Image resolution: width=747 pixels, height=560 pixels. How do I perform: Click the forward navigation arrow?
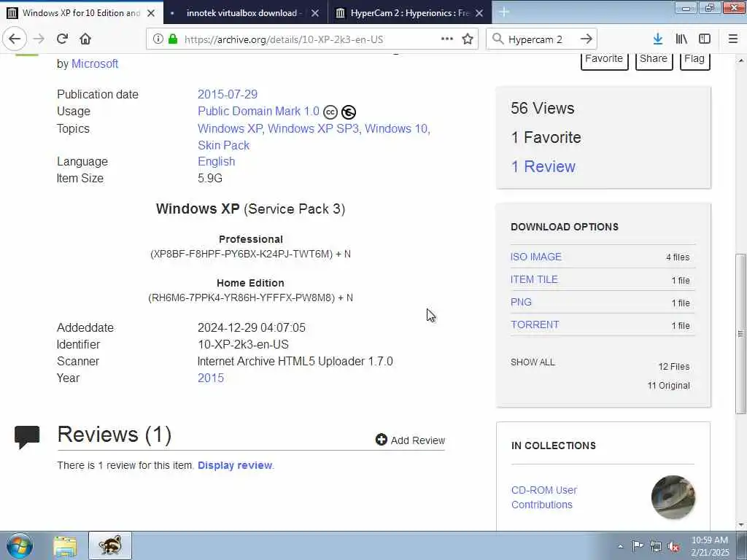click(39, 39)
